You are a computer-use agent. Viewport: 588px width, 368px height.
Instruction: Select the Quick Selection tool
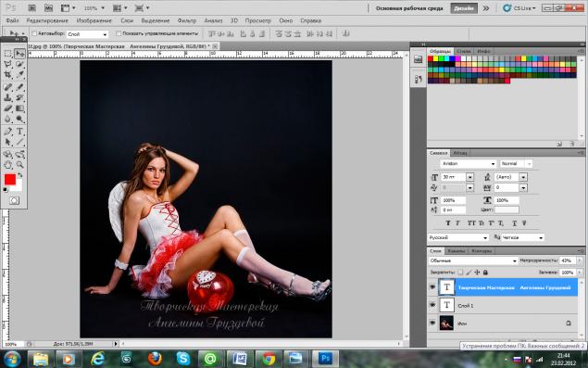(19, 64)
